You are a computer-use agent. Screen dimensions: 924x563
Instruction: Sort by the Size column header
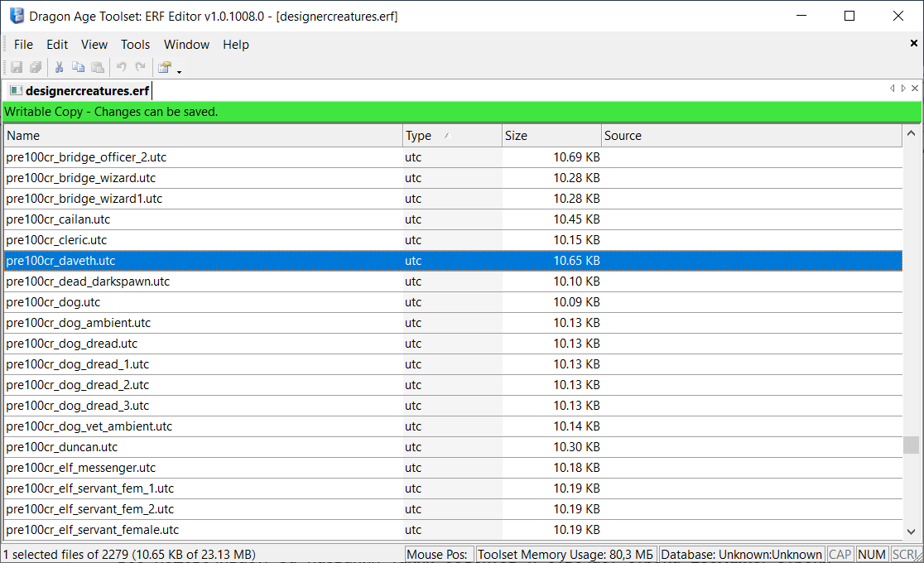(x=551, y=136)
